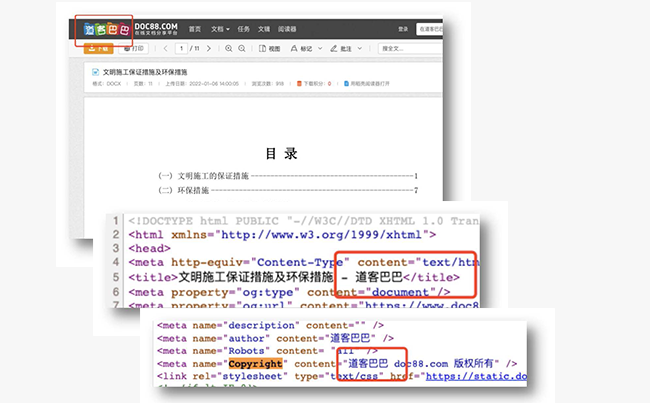Open the 阅读器 menu item
The height and width of the screenshot is (403, 650).
point(287,29)
